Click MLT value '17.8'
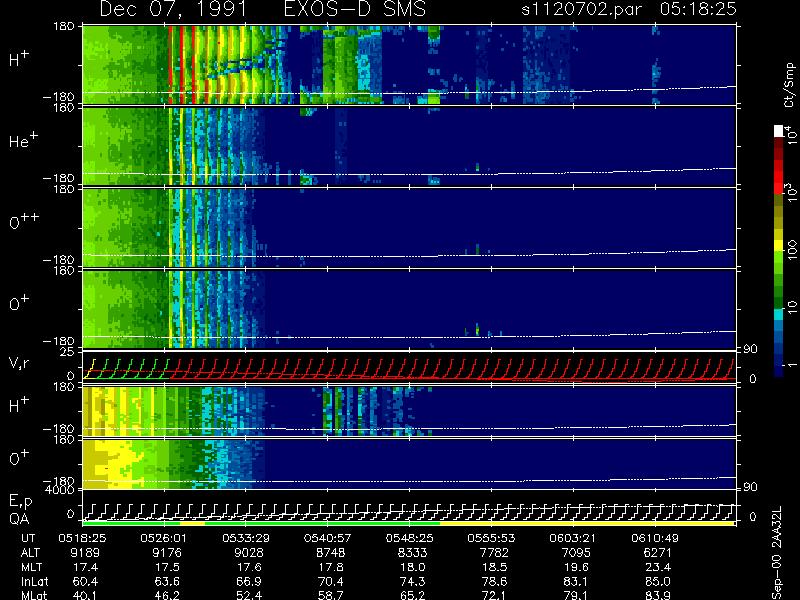 (x=332, y=567)
